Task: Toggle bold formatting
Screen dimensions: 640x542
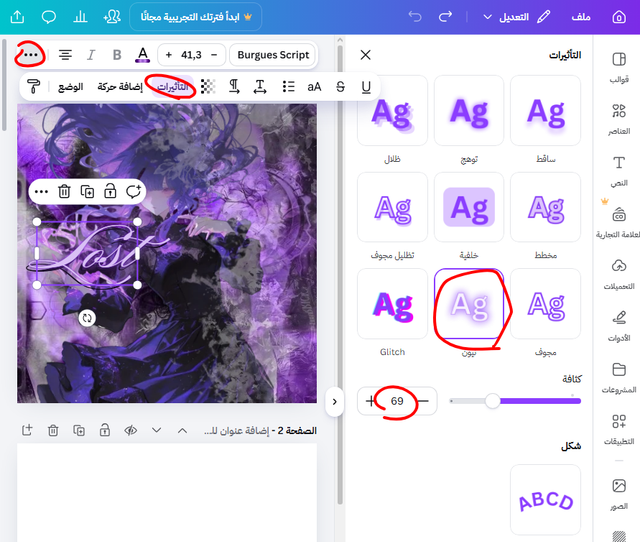Action: pyautogui.click(x=117, y=55)
